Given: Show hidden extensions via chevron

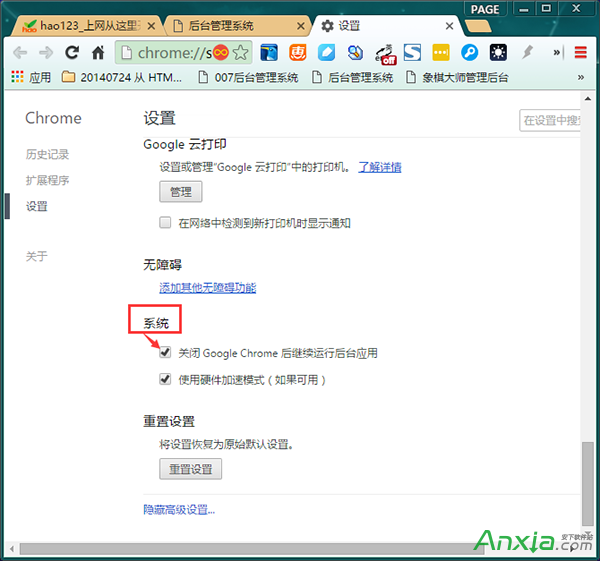Looking at the screenshot, I should click(x=556, y=52).
